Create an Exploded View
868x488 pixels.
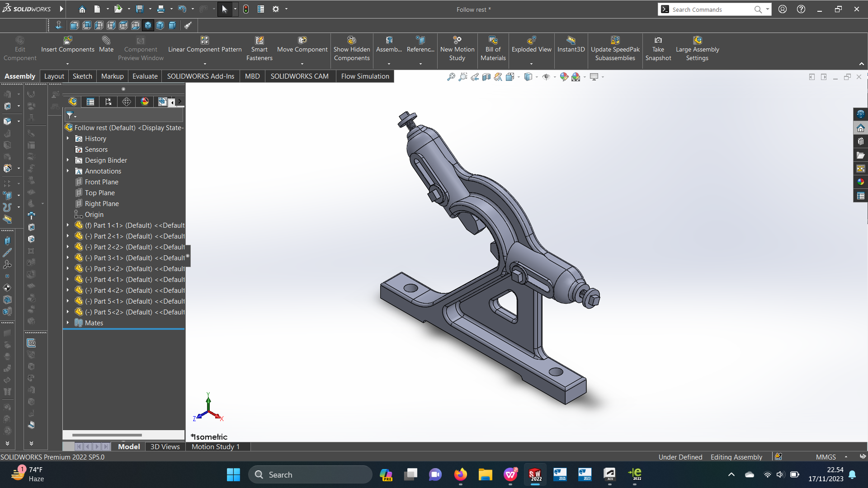click(531, 45)
